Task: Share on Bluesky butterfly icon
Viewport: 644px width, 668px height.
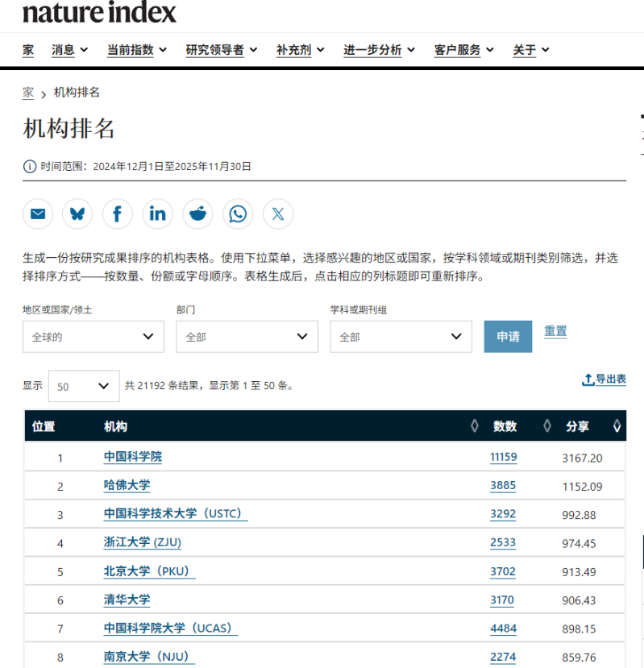Action: tap(77, 214)
